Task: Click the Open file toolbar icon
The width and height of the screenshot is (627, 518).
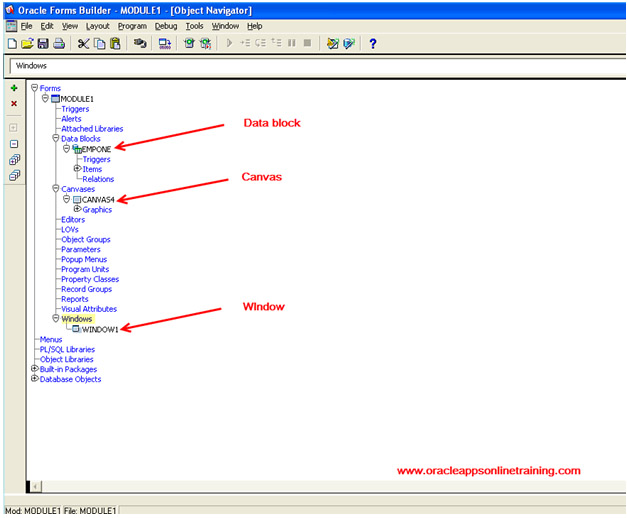Action: 27,43
